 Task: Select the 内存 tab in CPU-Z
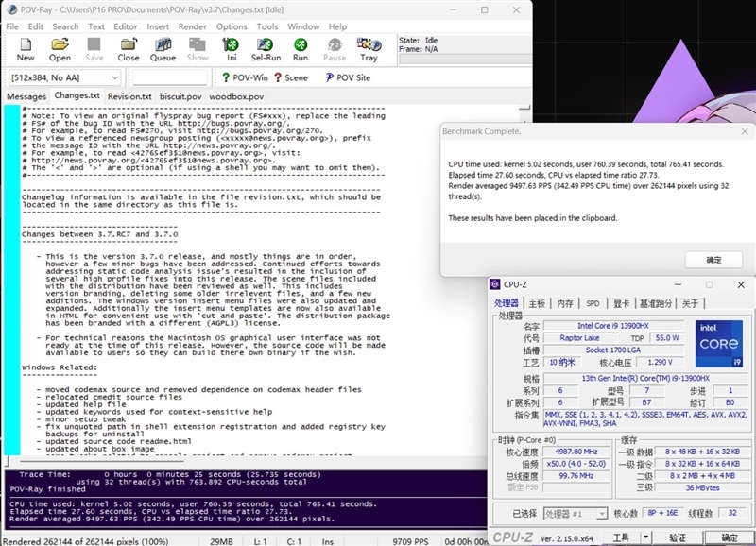click(565, 303)
